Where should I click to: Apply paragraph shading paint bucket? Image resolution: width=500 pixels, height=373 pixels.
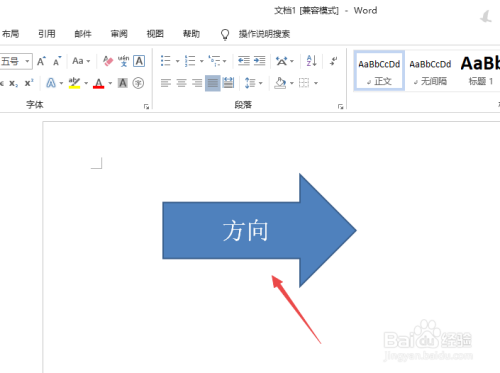(x=280, y=83)
